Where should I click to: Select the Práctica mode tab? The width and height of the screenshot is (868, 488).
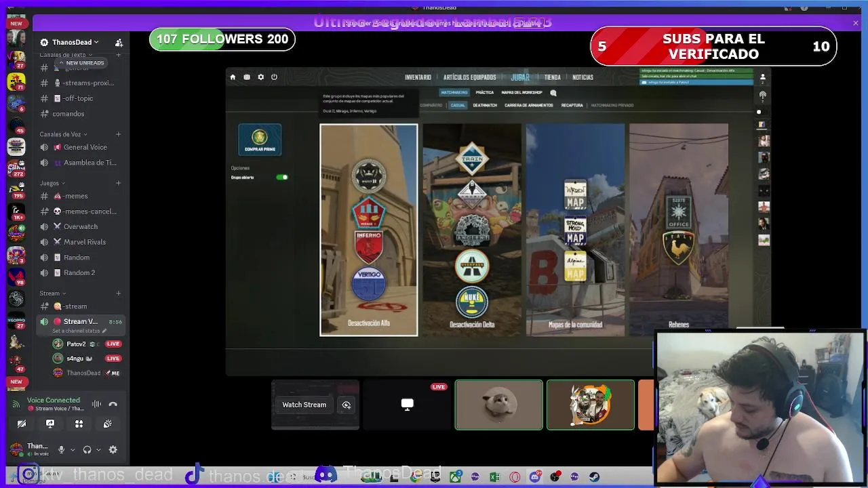[x=484, y=92]
